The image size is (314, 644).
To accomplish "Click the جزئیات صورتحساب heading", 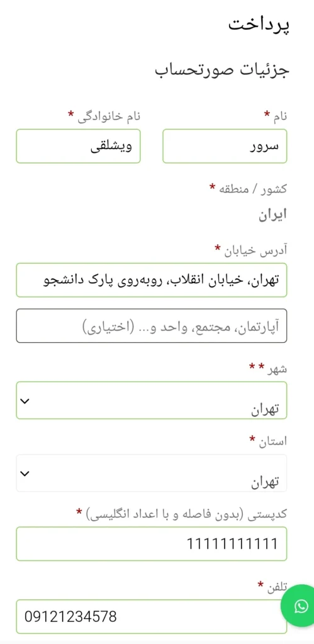I will tap(222, 70).
